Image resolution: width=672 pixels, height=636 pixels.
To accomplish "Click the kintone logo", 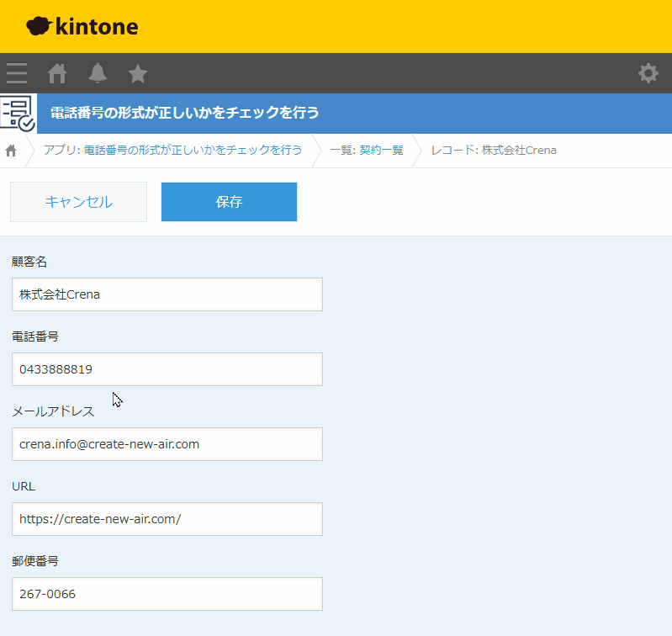I will (x=82, y=27).
